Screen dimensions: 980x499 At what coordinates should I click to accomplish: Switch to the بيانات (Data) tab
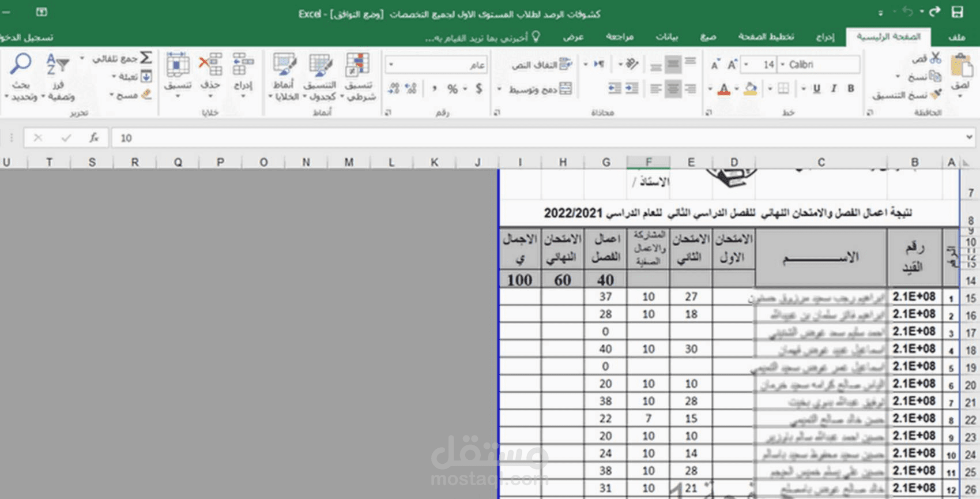(x=667, y=37)
